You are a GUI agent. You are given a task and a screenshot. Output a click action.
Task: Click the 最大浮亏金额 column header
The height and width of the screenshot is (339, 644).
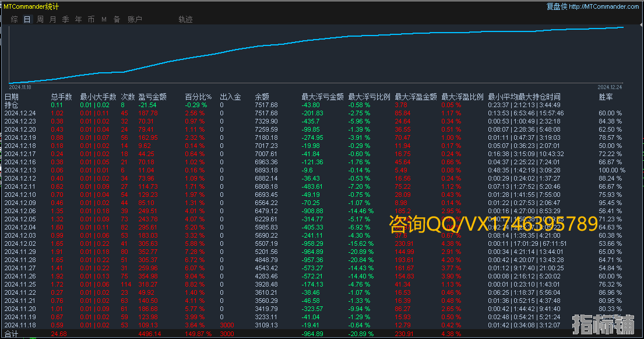[322, 97]
